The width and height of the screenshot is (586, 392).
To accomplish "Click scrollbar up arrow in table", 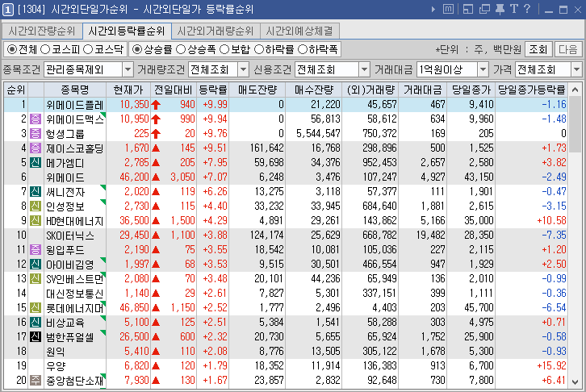I will tap(576, 90).
